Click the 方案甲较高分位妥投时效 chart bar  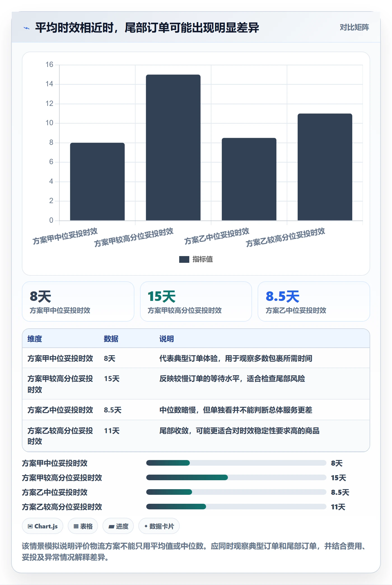tap(173, 148)
